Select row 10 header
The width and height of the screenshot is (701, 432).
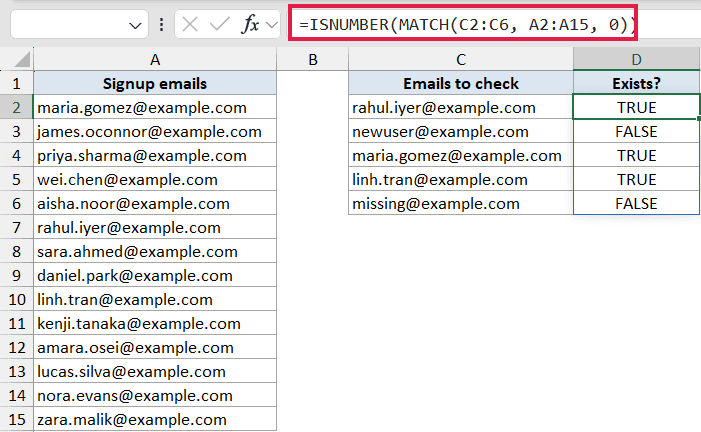17,300
